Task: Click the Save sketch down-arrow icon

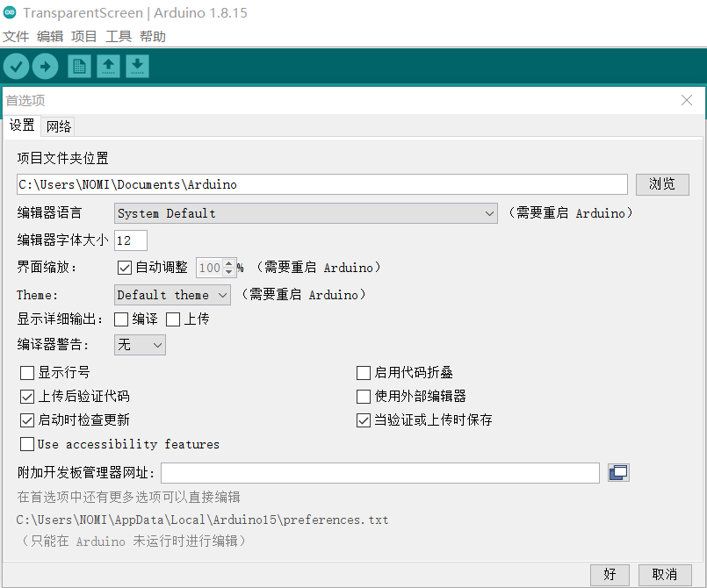Action: click(137, 66)
